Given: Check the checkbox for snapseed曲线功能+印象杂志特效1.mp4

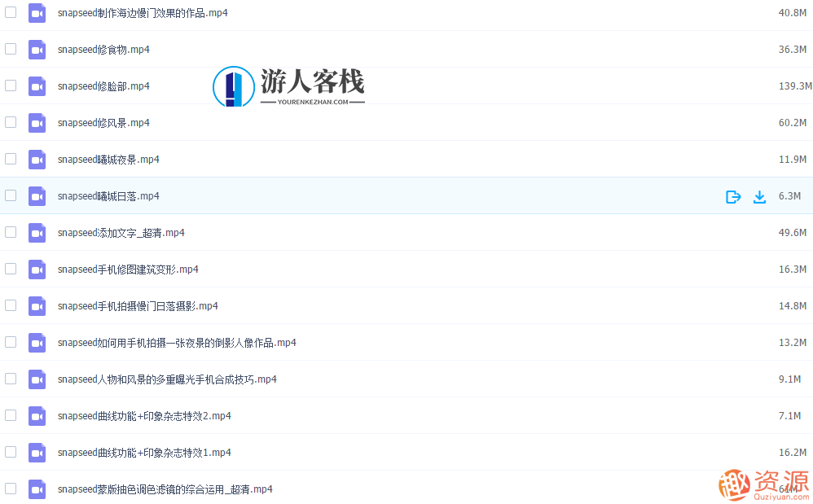Looking at the screenshot, I should click(x=10, y=453).
